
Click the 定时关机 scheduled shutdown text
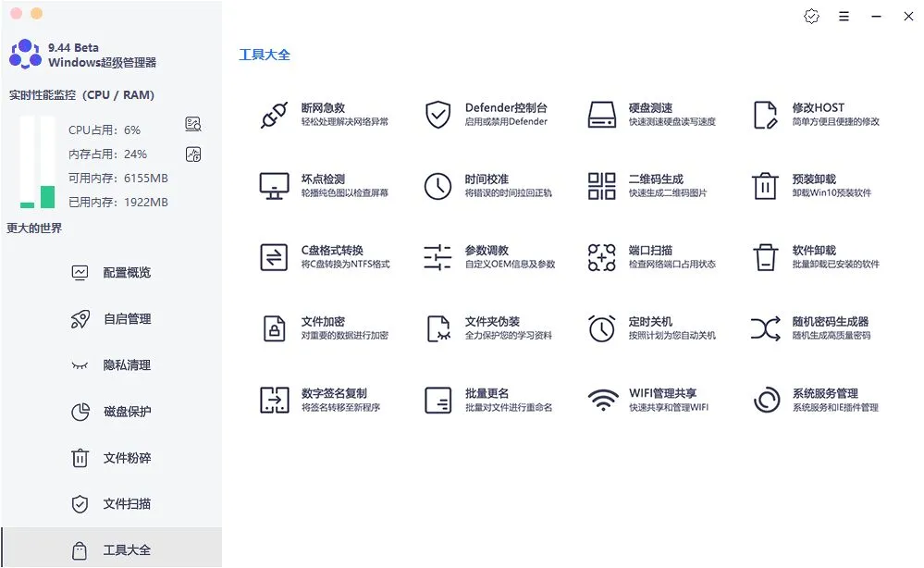click(x=650, y=322)
